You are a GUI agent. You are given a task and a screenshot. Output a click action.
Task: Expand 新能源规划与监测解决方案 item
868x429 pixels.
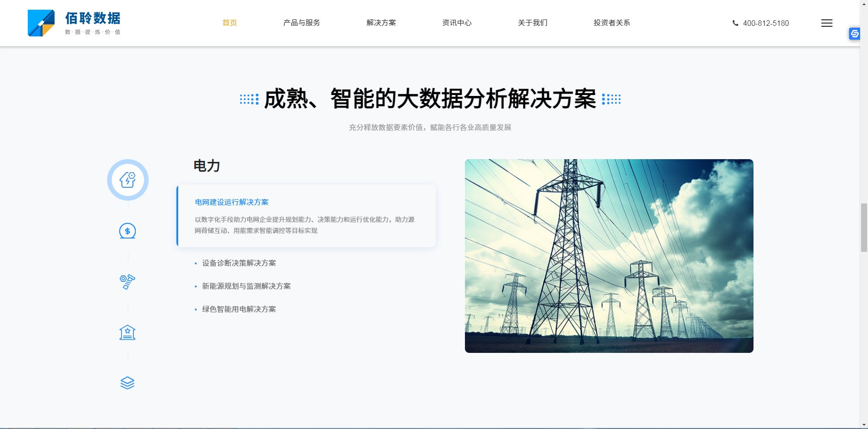[246, 286]
